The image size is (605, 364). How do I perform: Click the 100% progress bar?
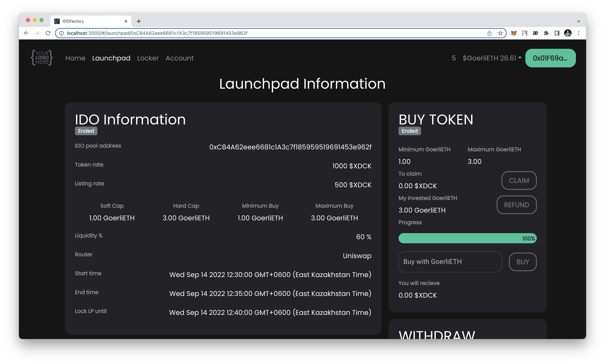pos(467,238)
